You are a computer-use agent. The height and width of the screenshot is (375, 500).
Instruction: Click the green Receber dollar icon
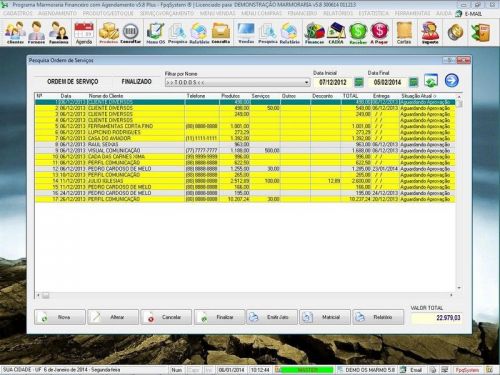point(358,32)
